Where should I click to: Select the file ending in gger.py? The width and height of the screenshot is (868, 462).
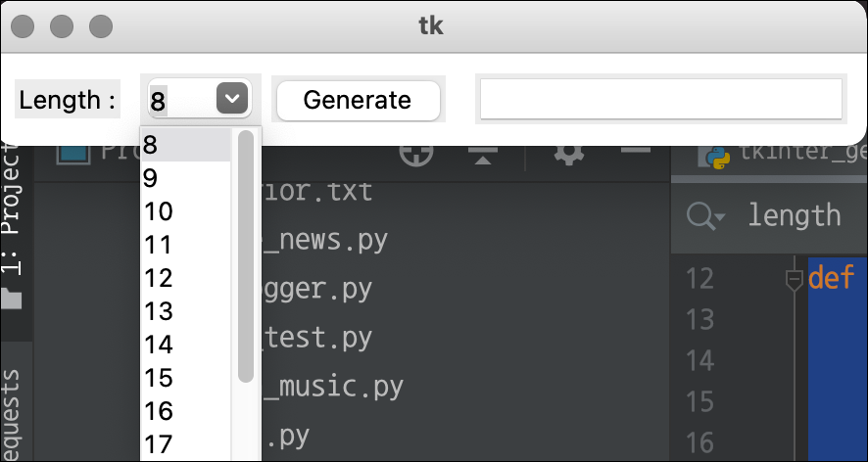point(317,289)
